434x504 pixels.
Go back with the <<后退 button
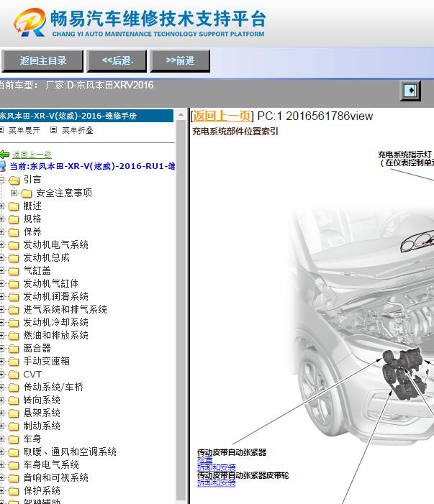tap(117, 60)
